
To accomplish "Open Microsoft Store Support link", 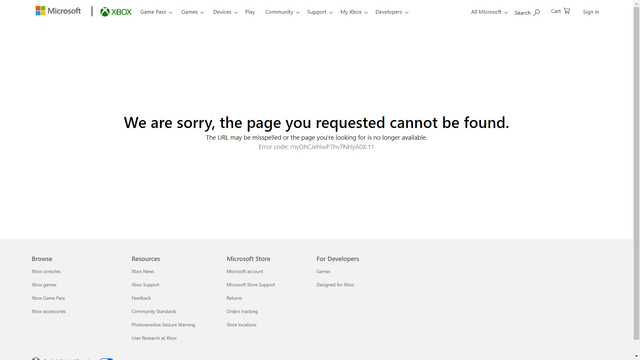I will (x=251, y=285).
